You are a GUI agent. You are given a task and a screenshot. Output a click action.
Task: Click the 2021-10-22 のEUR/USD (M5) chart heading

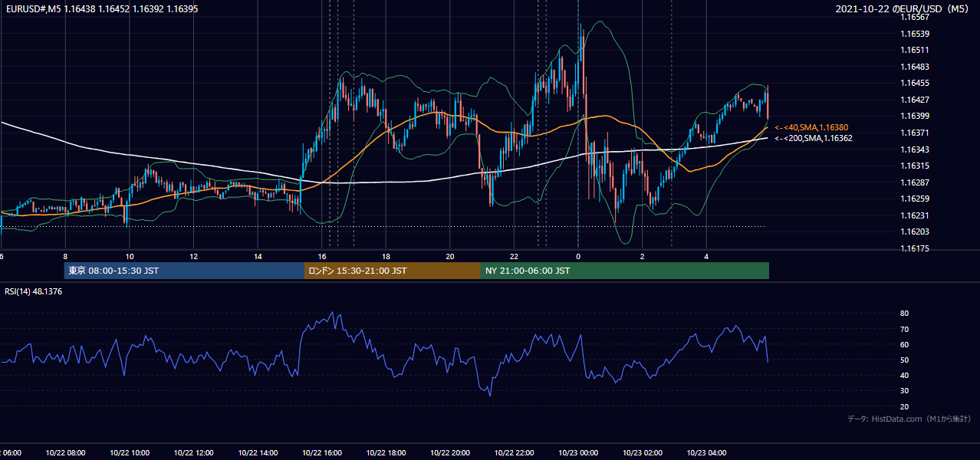point(903,8)
